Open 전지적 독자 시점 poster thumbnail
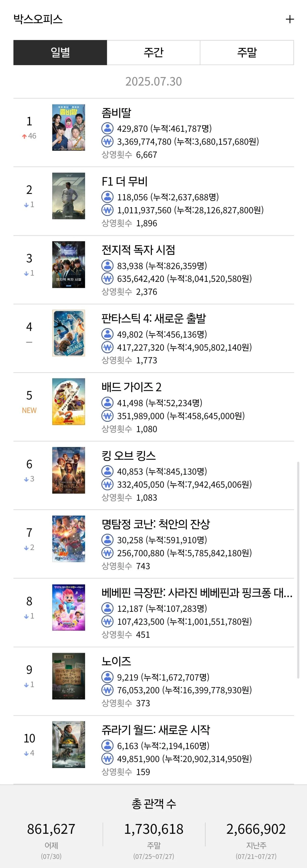This screenshot has width=307, height=868. coord(69,265)
